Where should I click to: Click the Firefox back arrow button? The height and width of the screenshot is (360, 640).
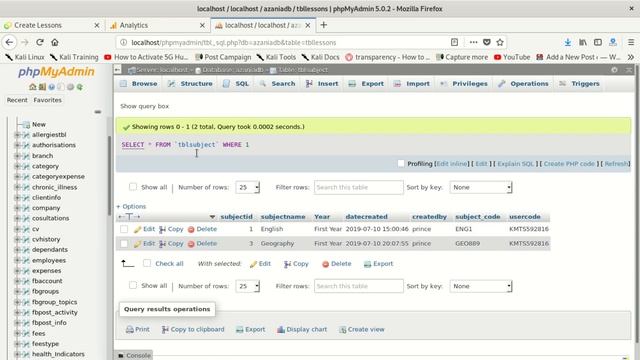click(9, 42)
